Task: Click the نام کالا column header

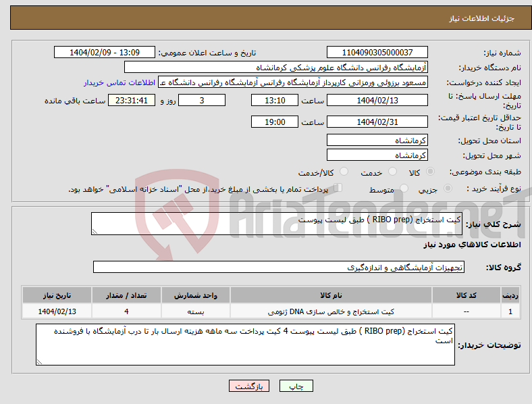Action: 331,295
